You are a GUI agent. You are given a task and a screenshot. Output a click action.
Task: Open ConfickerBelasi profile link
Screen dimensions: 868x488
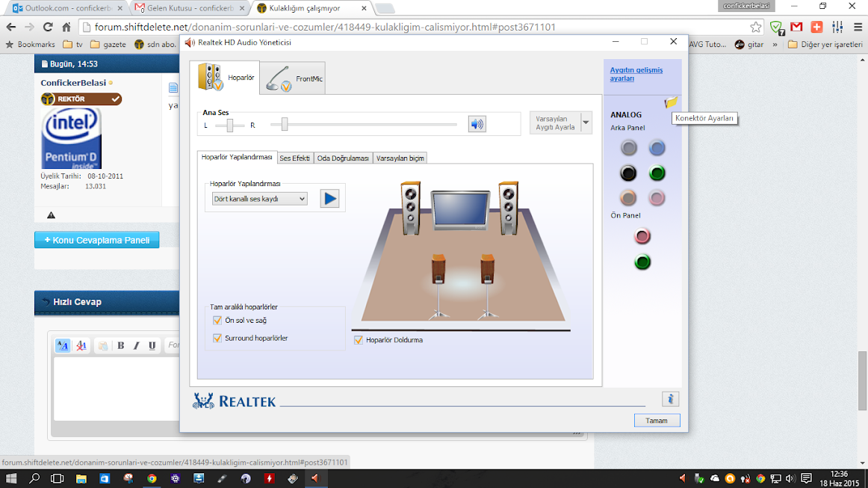(73, 82)
